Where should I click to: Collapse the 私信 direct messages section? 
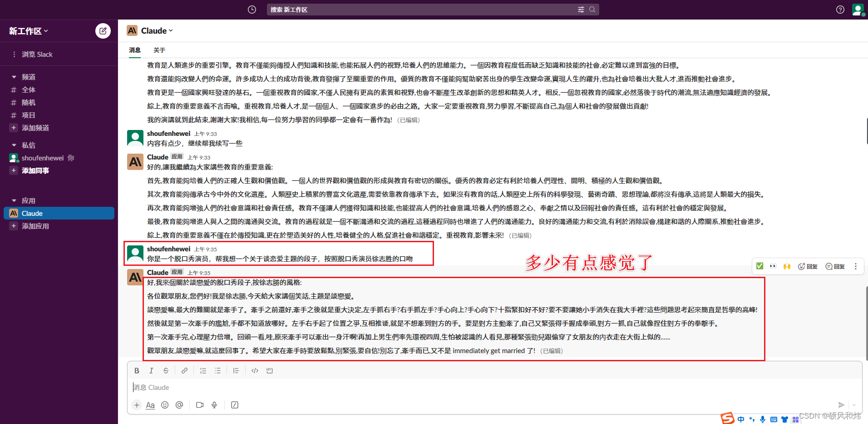point(14,145)
